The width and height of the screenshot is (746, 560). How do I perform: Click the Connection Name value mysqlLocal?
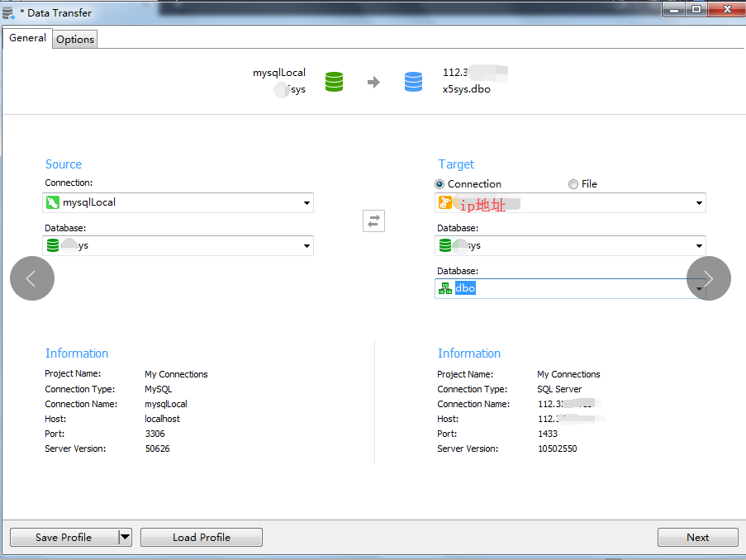(x=166, y=404)
